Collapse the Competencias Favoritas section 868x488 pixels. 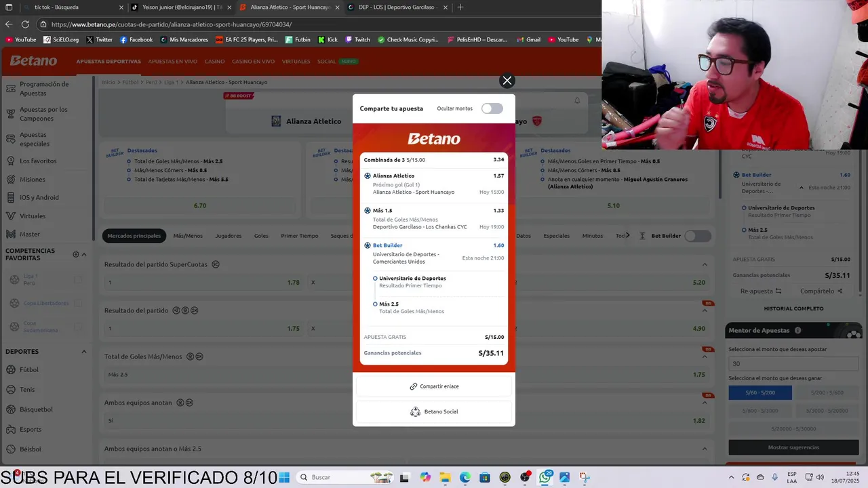[84, 254]
